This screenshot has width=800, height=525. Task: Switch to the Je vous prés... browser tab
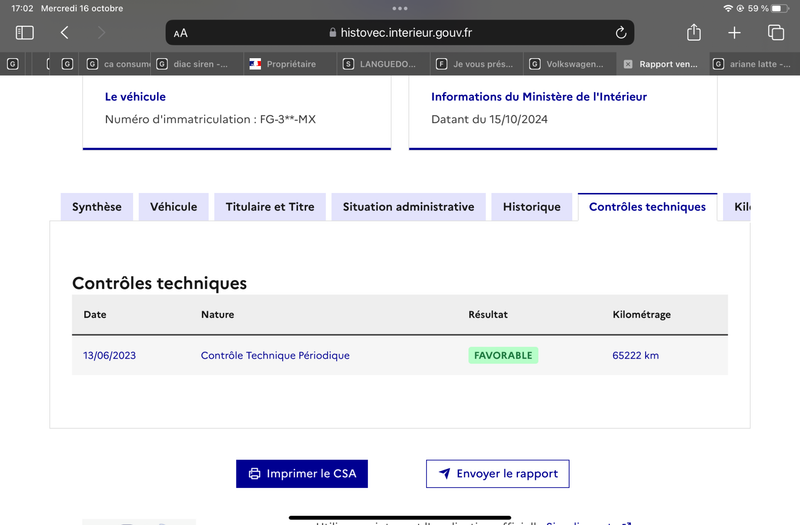pos(477,64)
